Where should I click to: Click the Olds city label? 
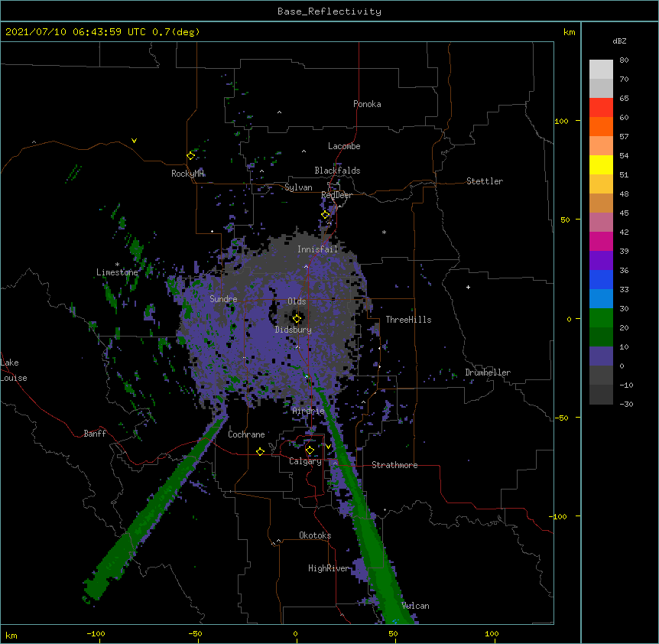297,301
